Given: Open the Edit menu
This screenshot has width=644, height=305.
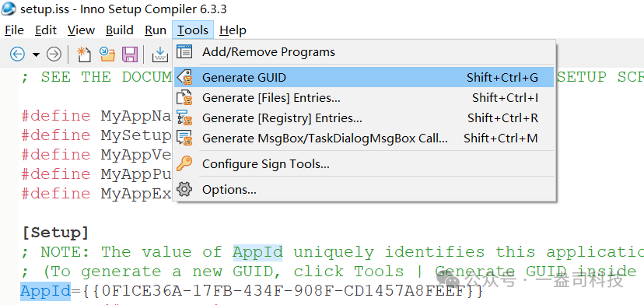Looking at the screenshot, I should coord(46,30).
